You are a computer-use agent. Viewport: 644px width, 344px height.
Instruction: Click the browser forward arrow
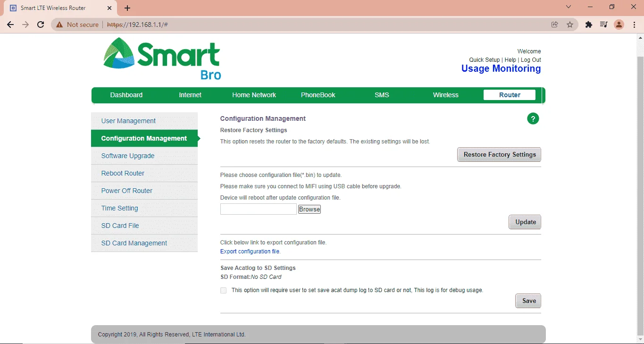25,25
